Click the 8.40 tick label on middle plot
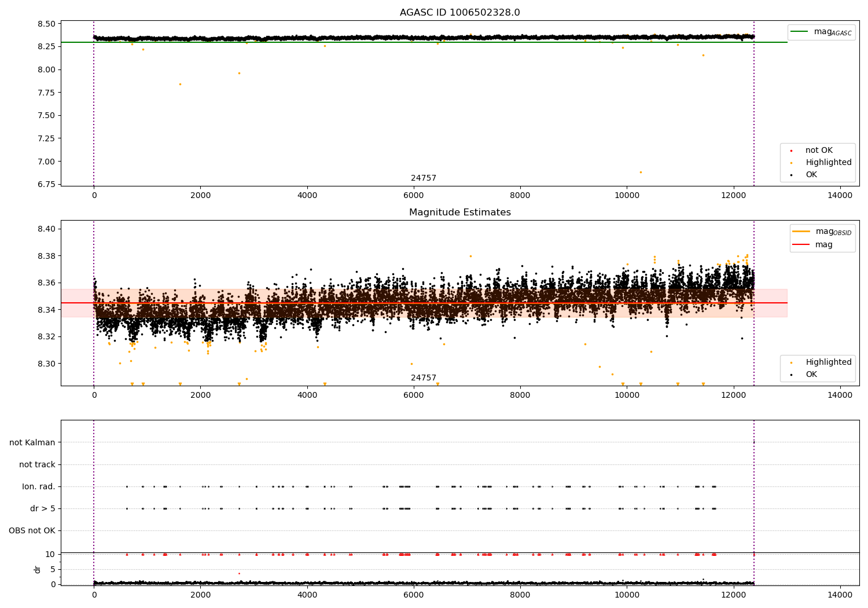Screen dimensions: 868x608 46,229
